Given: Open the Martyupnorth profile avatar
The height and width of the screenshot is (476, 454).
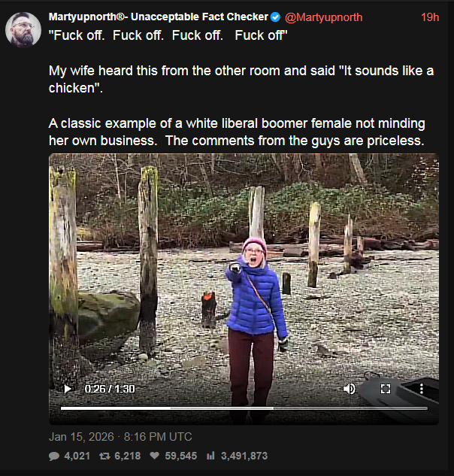Looking at the screenshot, I should pyautogui.click(x=23, y=31).
